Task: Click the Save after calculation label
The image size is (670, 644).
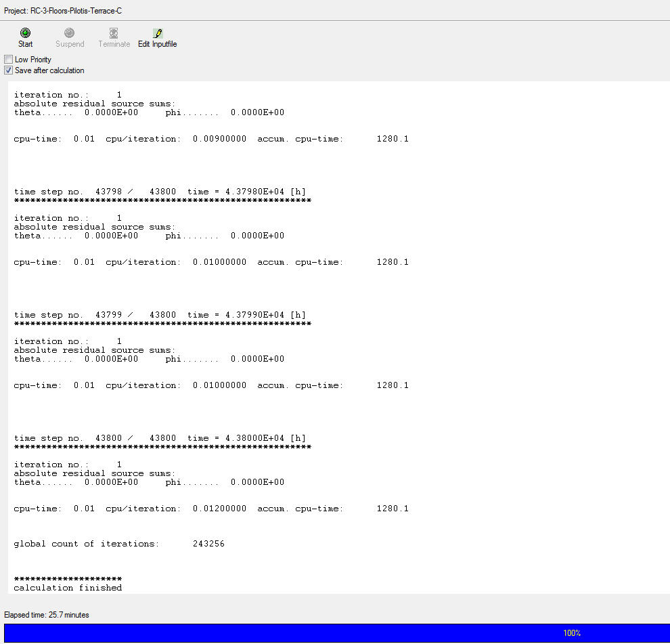Action: [49, 70]
